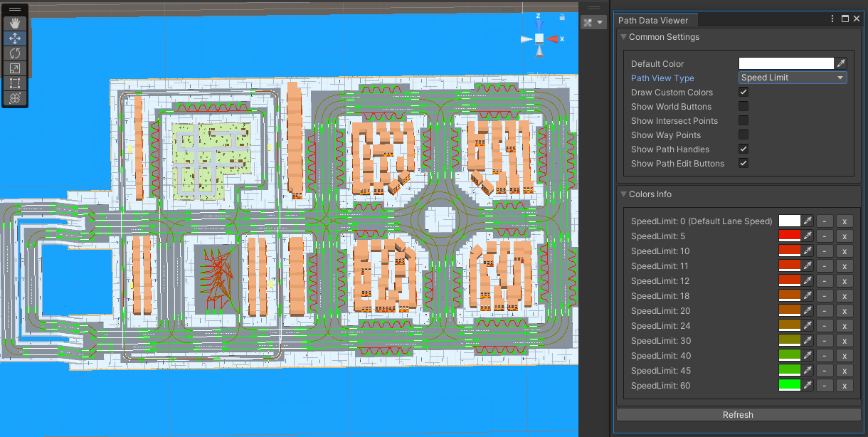The height and width of the screenshot is (437, 868).
Task: Disable Show Path Edit Buttons
Action: point(743,164)
